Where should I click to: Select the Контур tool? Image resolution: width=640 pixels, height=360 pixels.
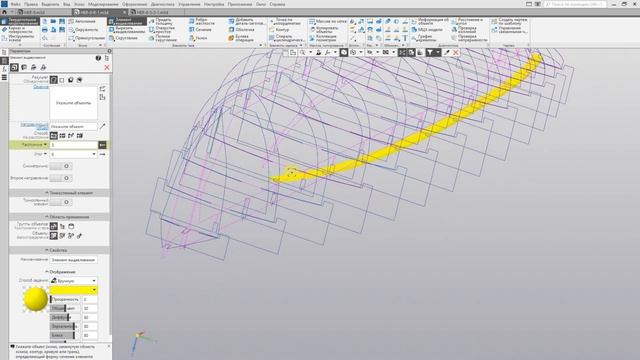(279, 30)
